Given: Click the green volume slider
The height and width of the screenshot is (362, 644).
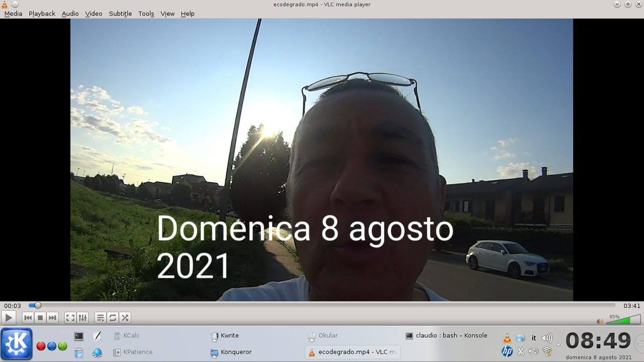Looking at the screenshot, I should [623, 320].
